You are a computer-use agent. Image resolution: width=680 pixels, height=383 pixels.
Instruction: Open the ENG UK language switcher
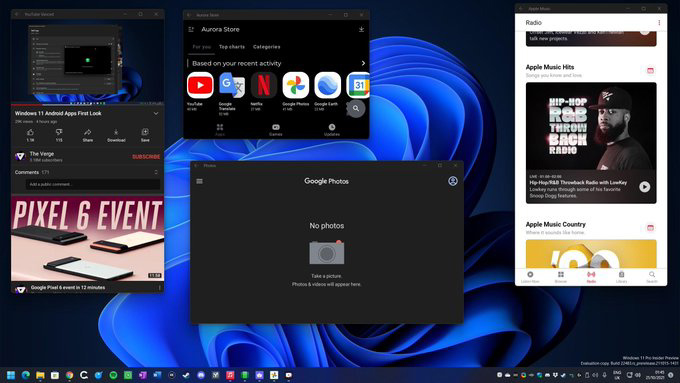point(617,375)
